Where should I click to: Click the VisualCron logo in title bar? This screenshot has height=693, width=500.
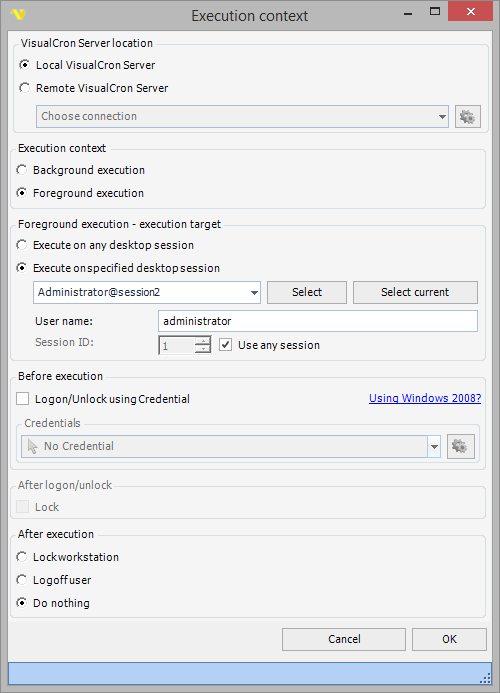(19, 15)
